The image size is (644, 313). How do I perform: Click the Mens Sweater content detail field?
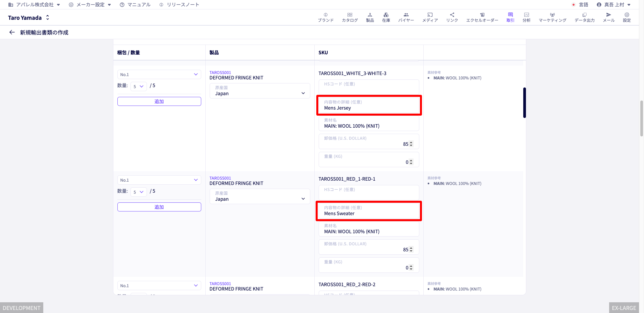tap(369, 210)
